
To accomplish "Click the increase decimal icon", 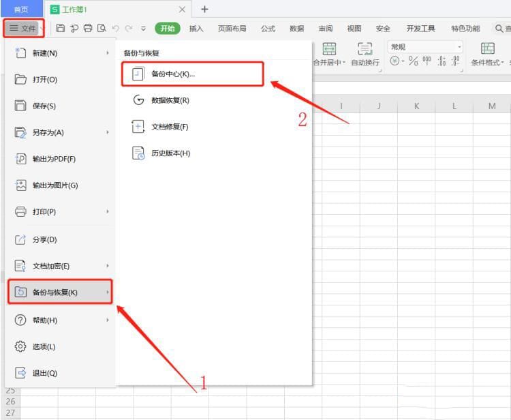I will pyautogui.click(x=442, y=61).
